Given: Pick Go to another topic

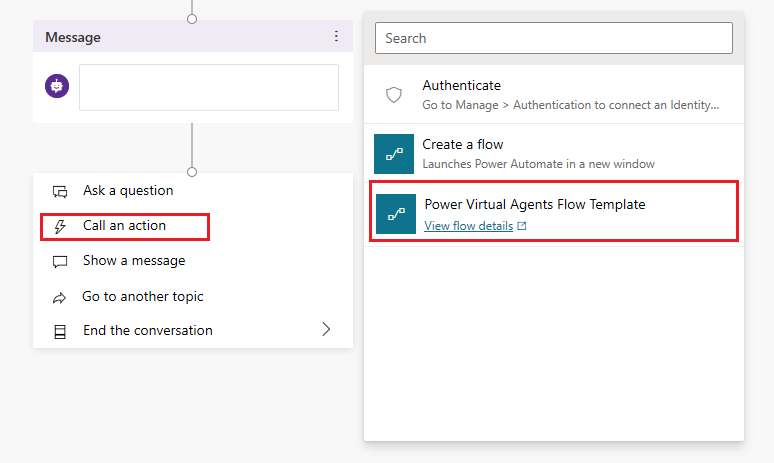Looking at the screenshot, I should 143,297.
